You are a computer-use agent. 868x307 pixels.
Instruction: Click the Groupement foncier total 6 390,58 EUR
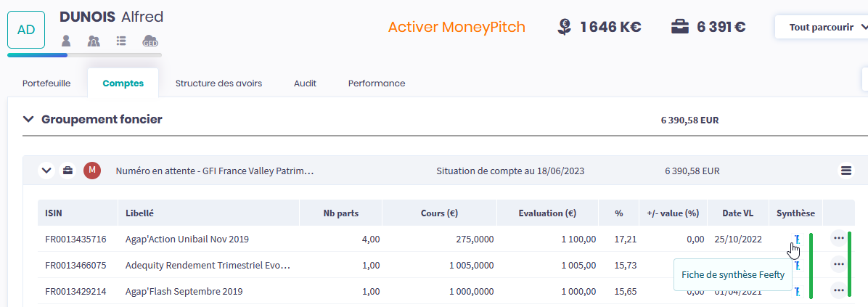[689, 120]
